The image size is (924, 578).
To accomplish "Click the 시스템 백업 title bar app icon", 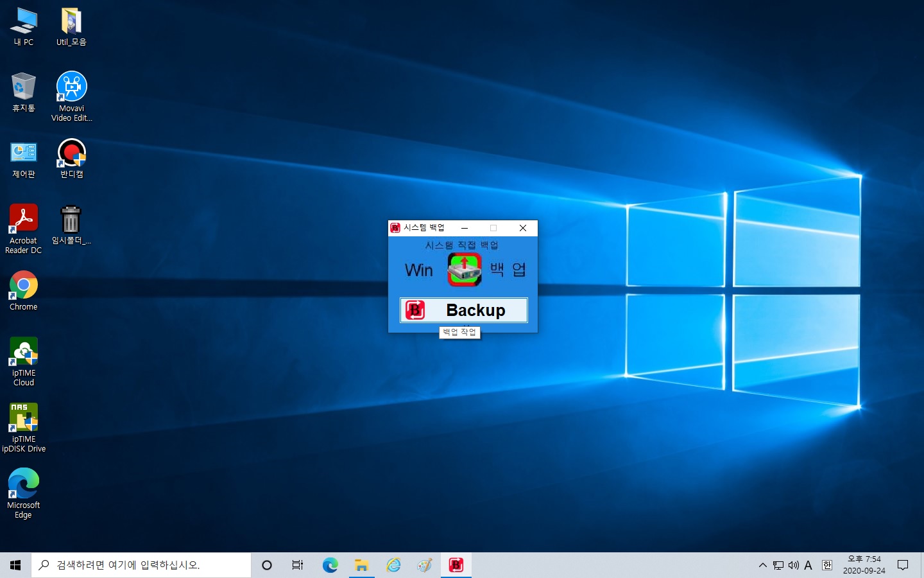I will (395, 228).
